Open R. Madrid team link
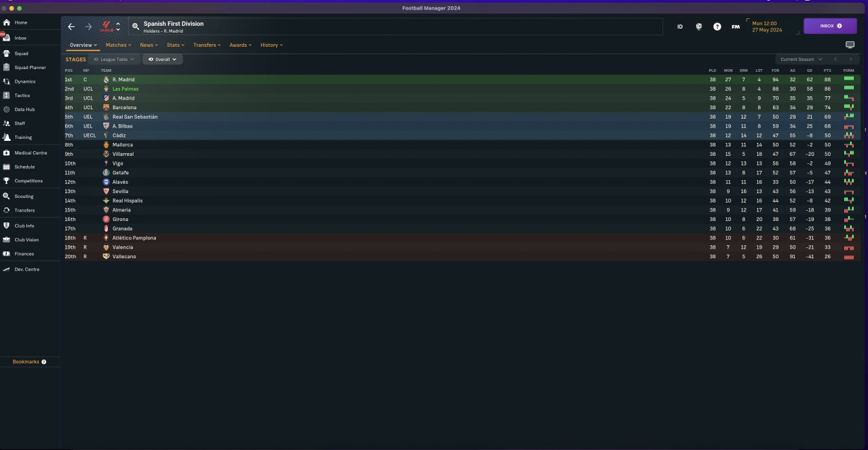This screenshot has height=450, width=868. point(123,79)
